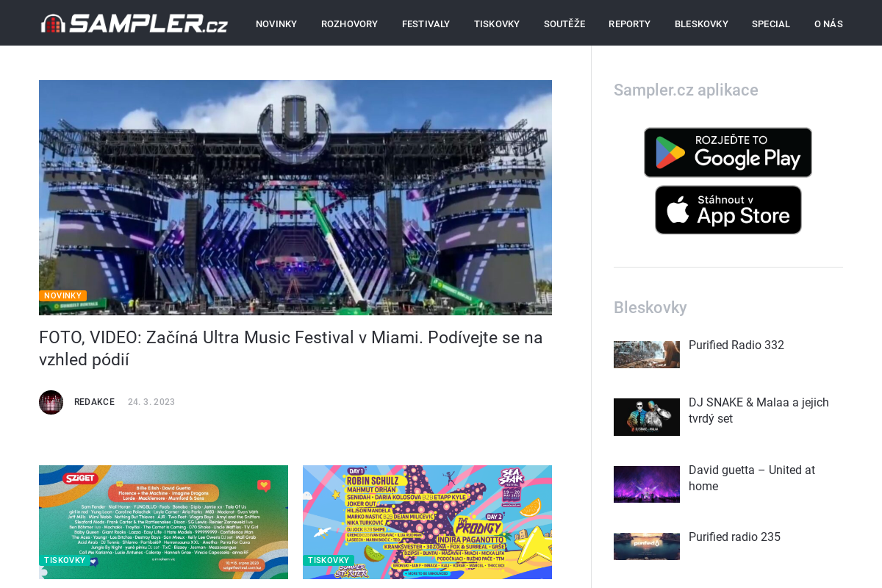The width and height of the screenshot is (882, 588).
Task: Open the App Store download badge
Action: coord(728,209)
